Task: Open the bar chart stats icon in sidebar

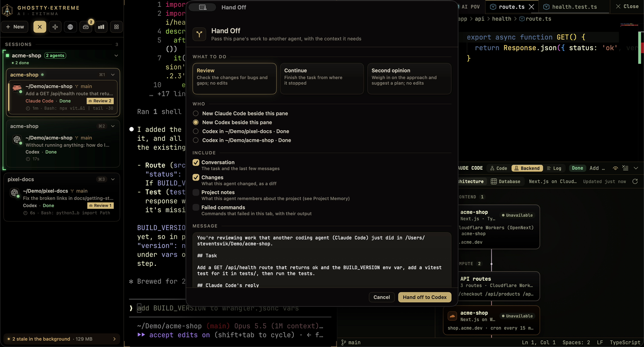Action: coord(101,27)
